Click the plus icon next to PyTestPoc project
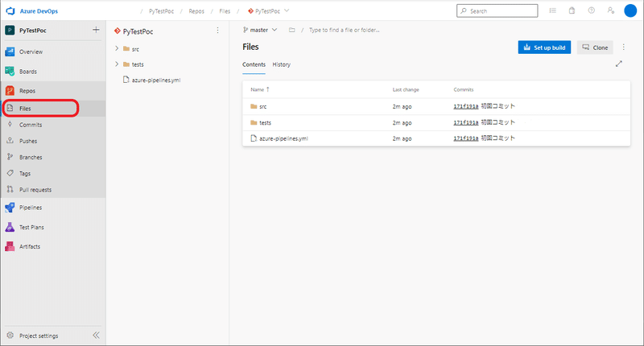 click(x=96, y=30)
